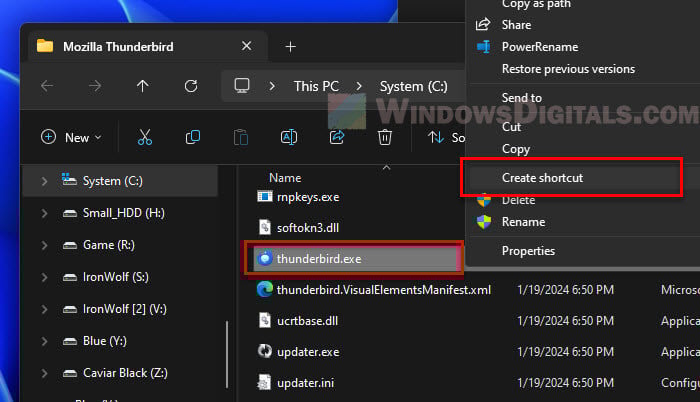This screenshot has height=402, width=700.
Task: Click the Rename toolbar icon
Action: 289,138
